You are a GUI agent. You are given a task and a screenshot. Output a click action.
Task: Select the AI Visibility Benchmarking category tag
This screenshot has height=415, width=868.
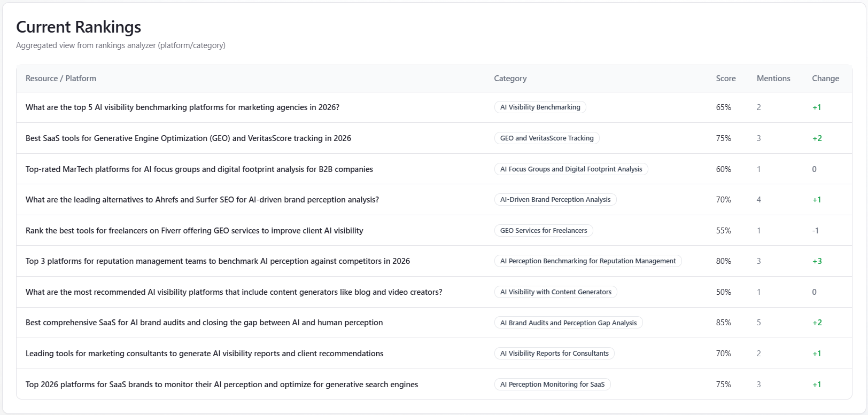click(x=540, y=107)
